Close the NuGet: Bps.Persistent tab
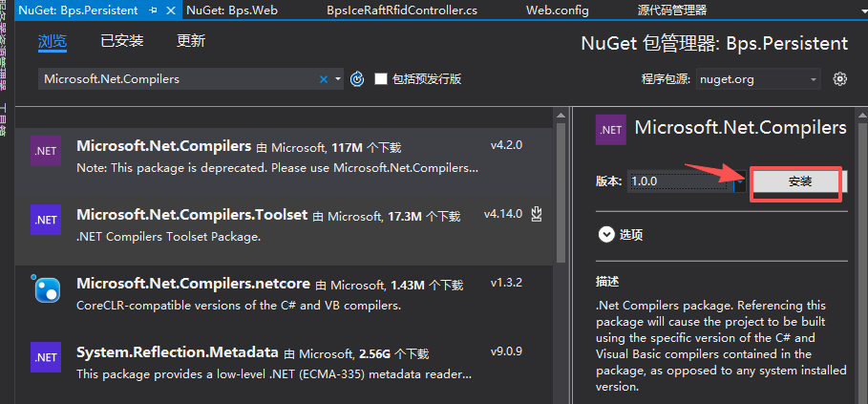Viewport: 868px width, 404px height. [171, 11]
